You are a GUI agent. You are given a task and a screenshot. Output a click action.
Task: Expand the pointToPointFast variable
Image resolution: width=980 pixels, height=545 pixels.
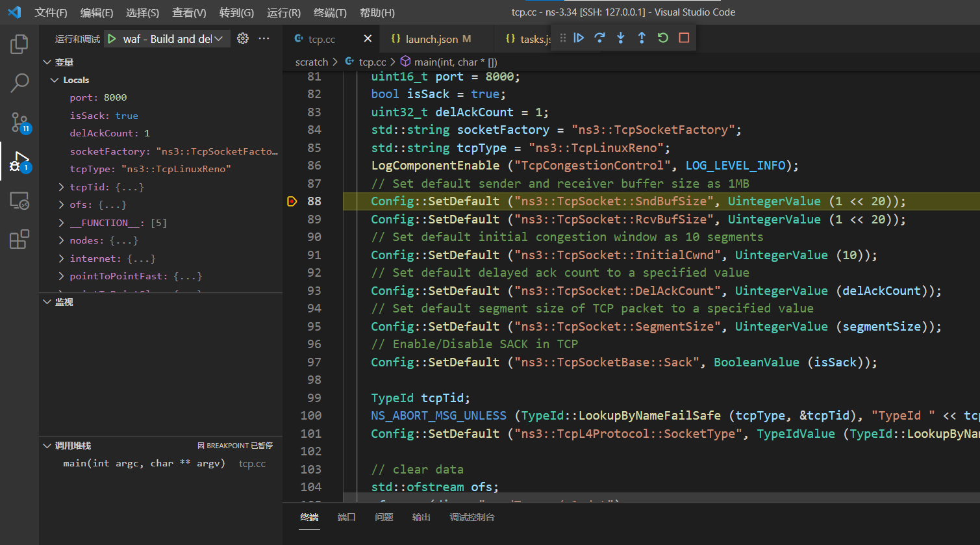point(62,276)
